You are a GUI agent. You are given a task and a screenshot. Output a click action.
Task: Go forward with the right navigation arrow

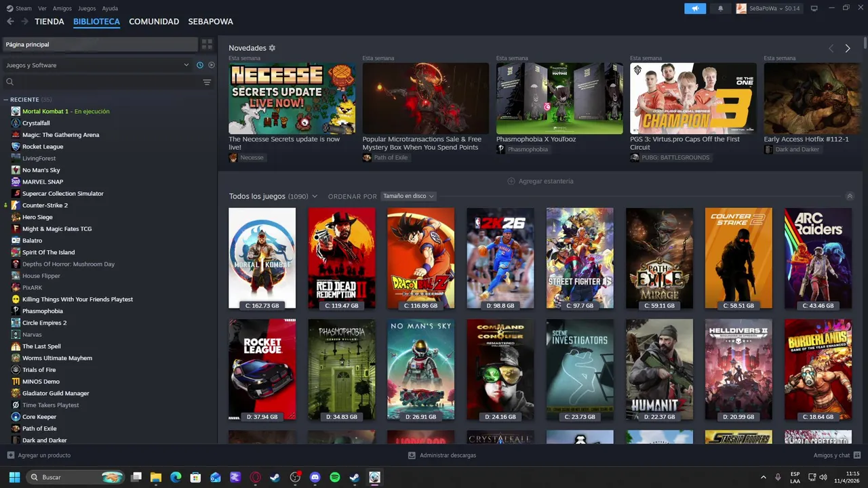pyautogui.click(x=24, y=22)
